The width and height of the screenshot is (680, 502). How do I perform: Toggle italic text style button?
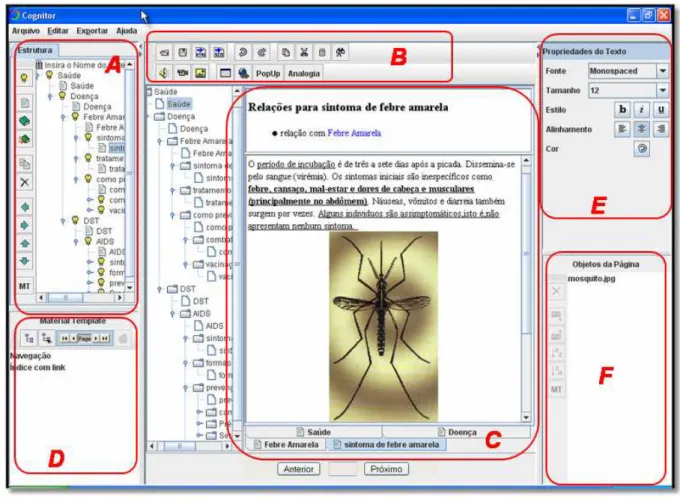coord(641,110)
